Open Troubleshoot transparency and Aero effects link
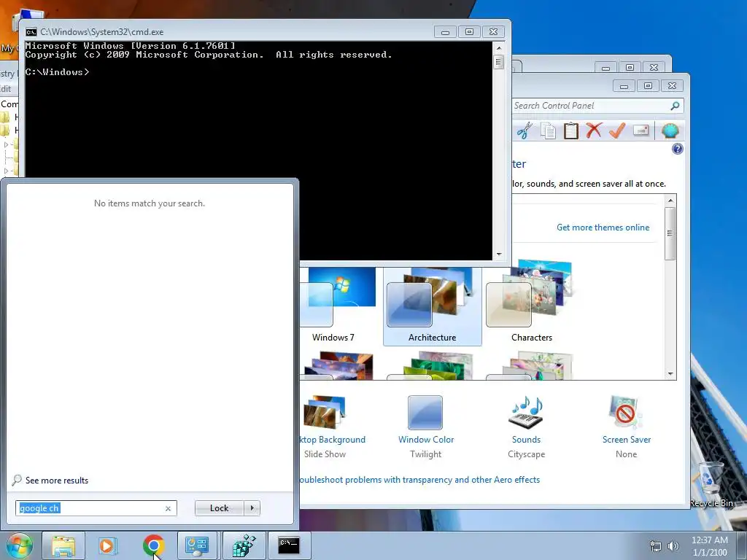The width and height of the screenshot is (747, 560). tap(419, 480)
